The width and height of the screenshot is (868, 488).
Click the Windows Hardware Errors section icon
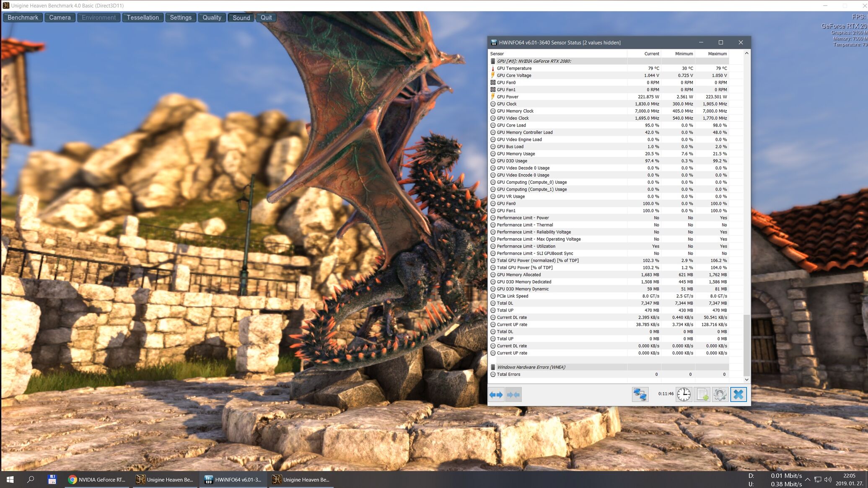(x=493, y=367)
